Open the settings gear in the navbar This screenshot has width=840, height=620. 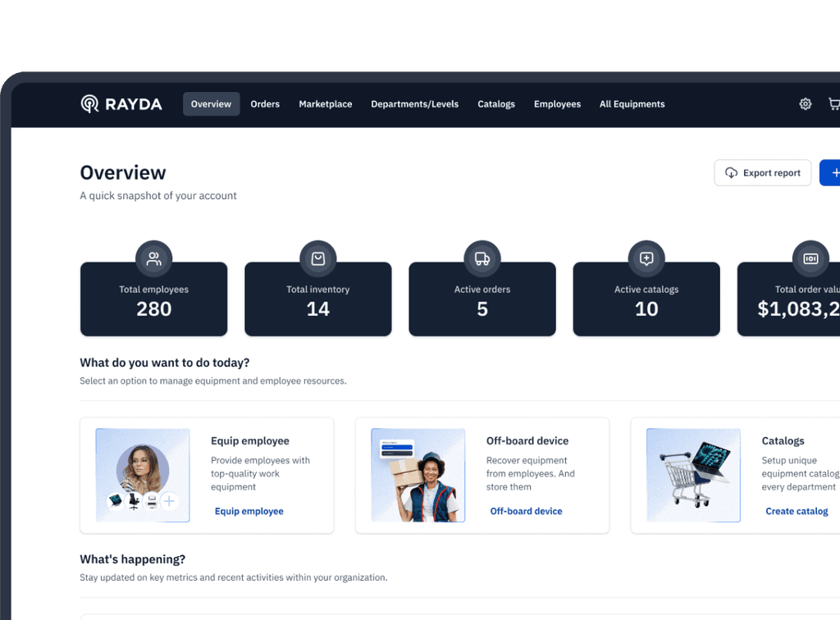tap(805, 103)
